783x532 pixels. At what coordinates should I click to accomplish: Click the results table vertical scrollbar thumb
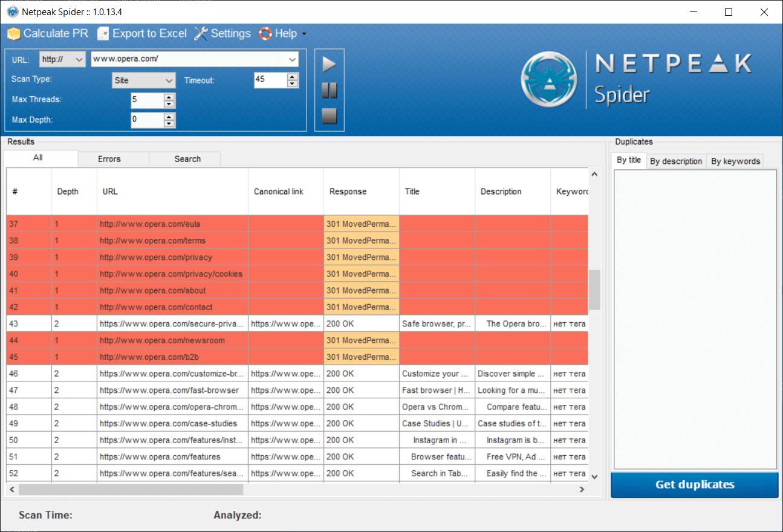(594, 290)
